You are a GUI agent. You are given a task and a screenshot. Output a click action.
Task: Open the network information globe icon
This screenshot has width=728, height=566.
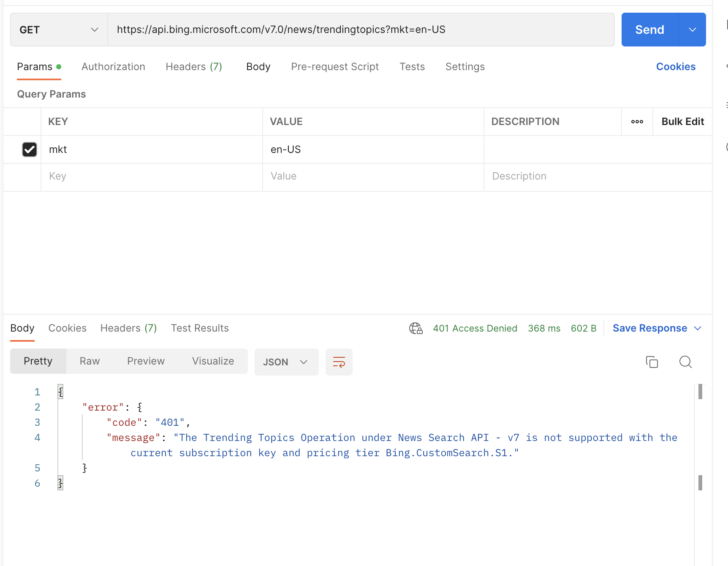point(416,328)
